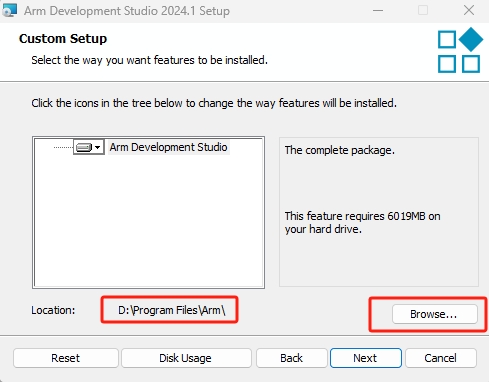
Task: Click the Reset button
Action: (x=66, y=358)
